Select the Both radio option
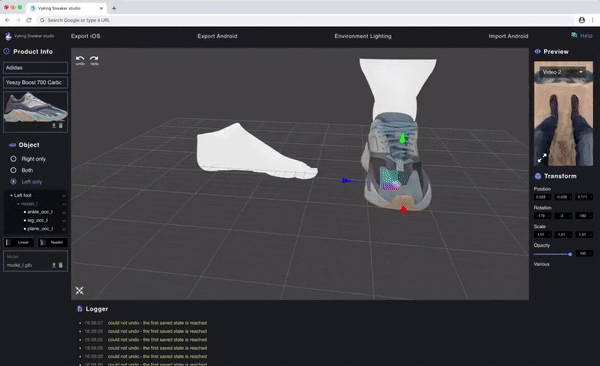The height and width of the screenshot is (366, 600). pyautogui.click(x=13, y=170)
